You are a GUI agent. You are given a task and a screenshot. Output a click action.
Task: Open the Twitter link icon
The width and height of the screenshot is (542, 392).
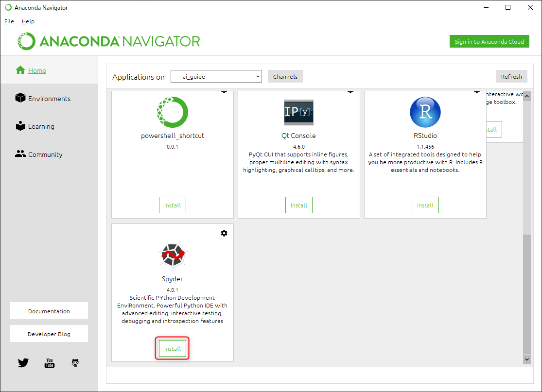click(x=23, y=362)
